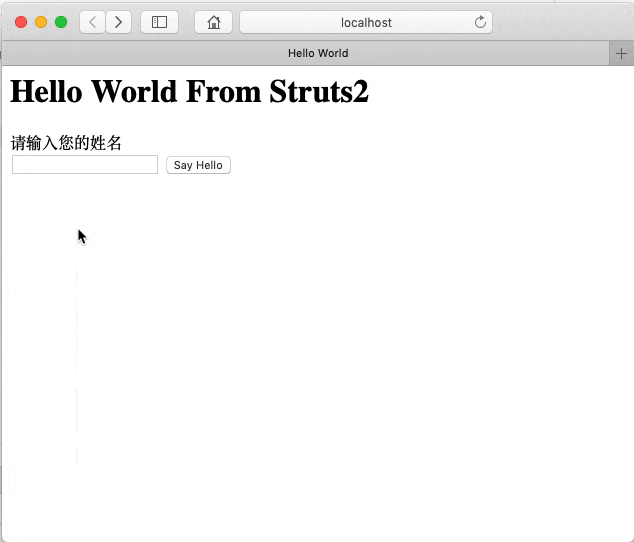Go back with the Safari back arrow
This screenshot has width=634, height=542.
point(93,22)
